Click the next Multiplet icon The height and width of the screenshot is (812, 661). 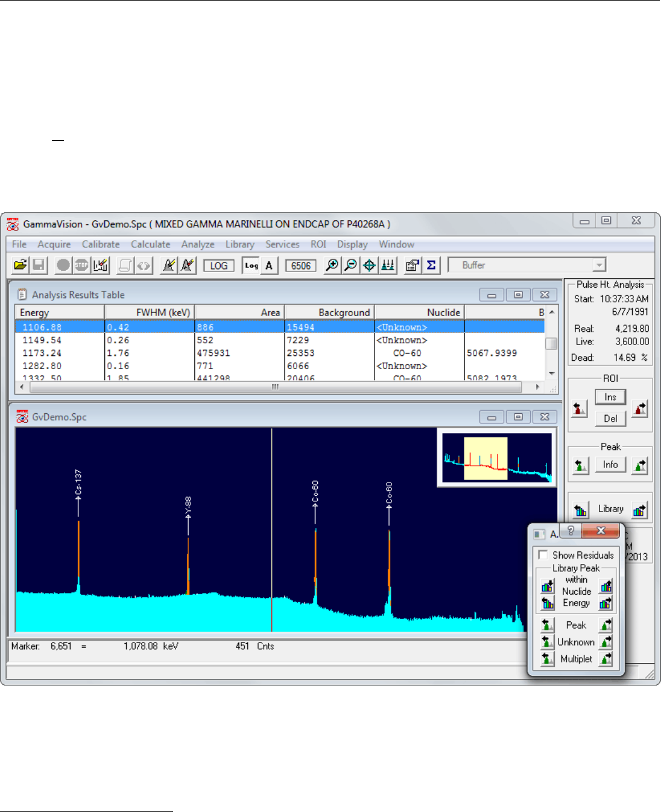click(x=606, y=659)
